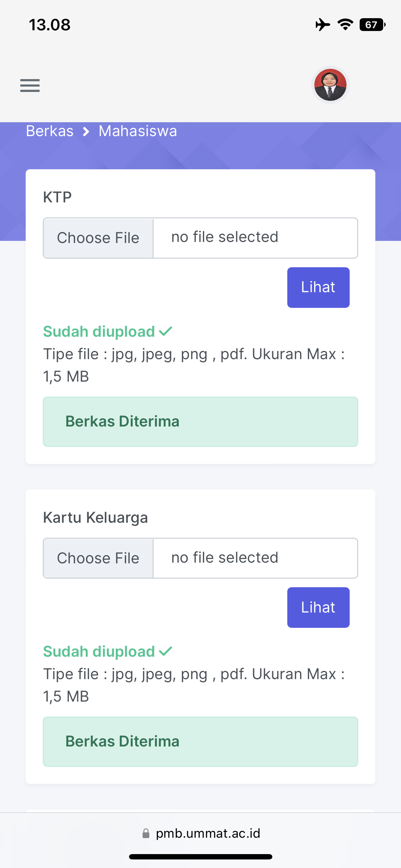Tap the battery indicator showing 67

(x=372, y=25)
